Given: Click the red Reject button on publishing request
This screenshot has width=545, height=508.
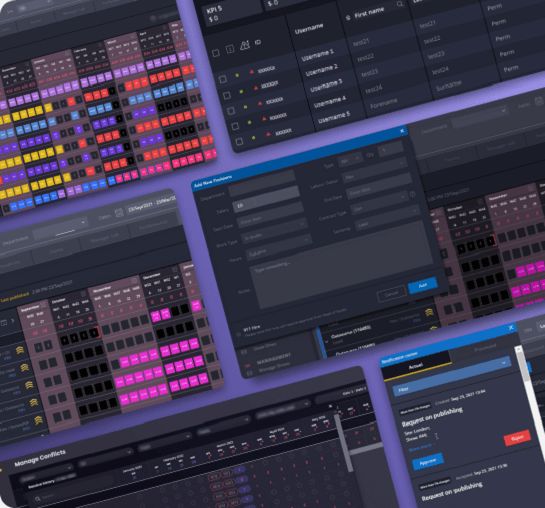Looking at the screenshot, I should pos(517,437).
